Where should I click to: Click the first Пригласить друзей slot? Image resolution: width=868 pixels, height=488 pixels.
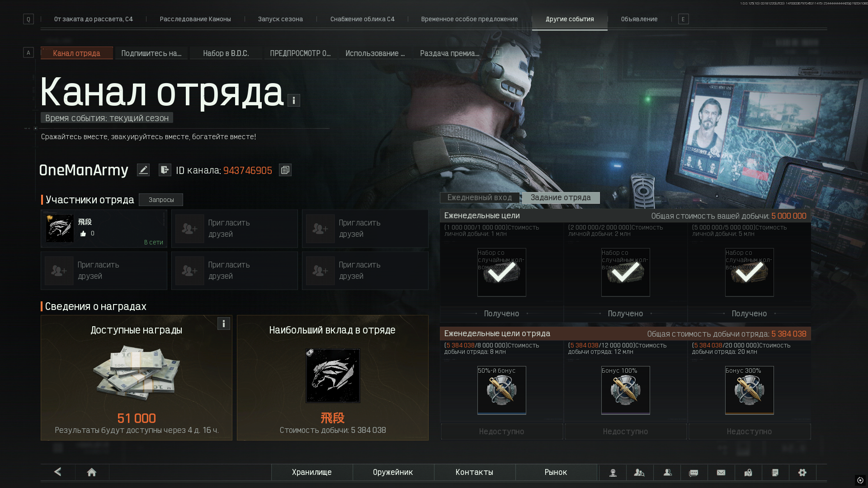[x=234, y=229]
